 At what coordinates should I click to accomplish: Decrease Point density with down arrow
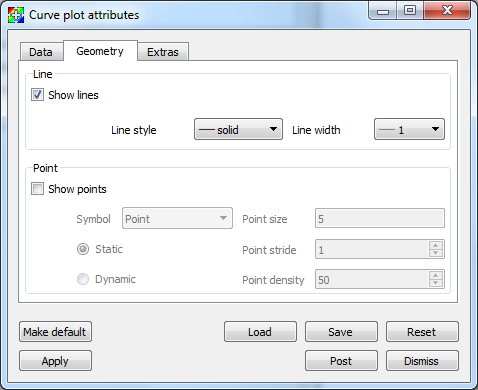(436, 283)
